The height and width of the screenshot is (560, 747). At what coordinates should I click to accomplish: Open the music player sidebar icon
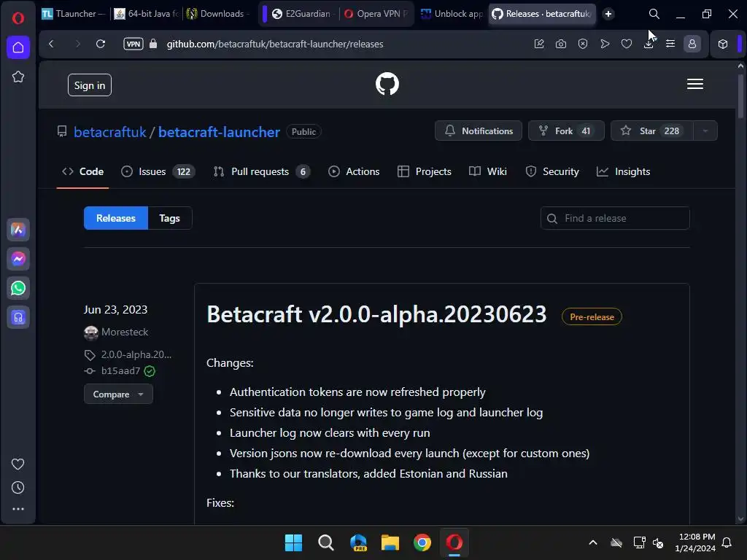[x=18, y=317]
